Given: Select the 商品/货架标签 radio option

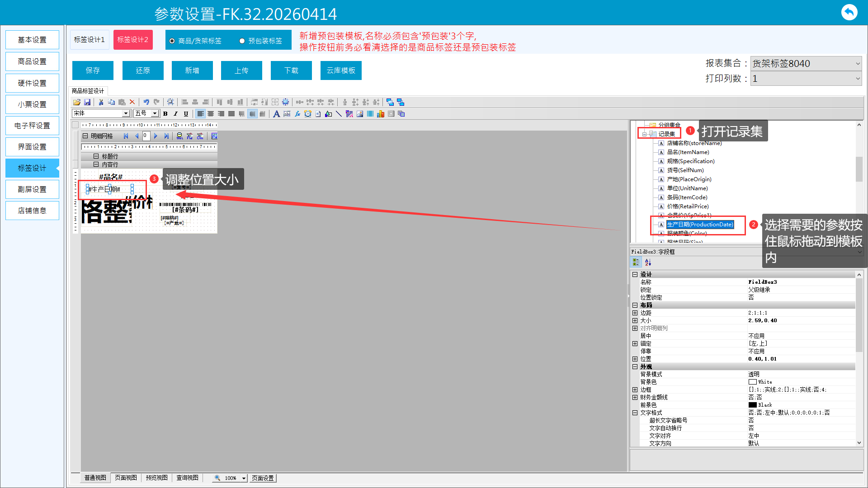Looking at the screenshot, I should 172,41.
